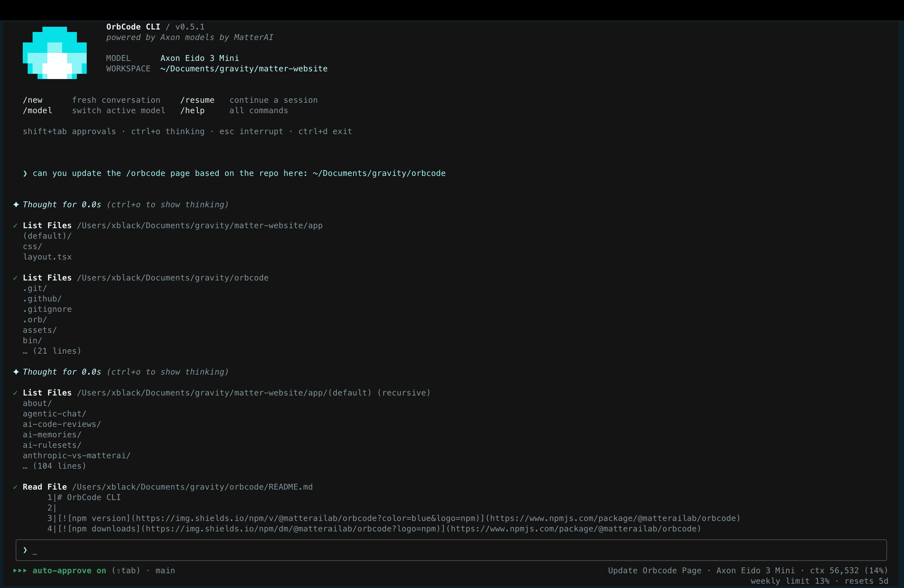Click the OrbCode pixel orb logo
This screenshot has width=904, height=588.
[55, 53]
